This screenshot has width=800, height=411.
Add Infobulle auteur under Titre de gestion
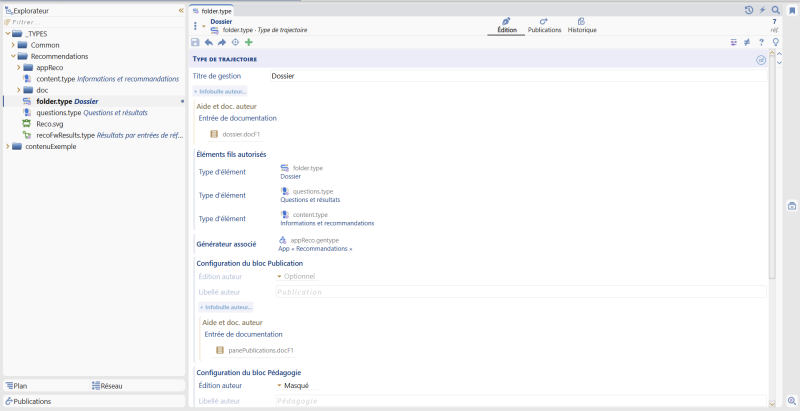(x=220, y=91)
